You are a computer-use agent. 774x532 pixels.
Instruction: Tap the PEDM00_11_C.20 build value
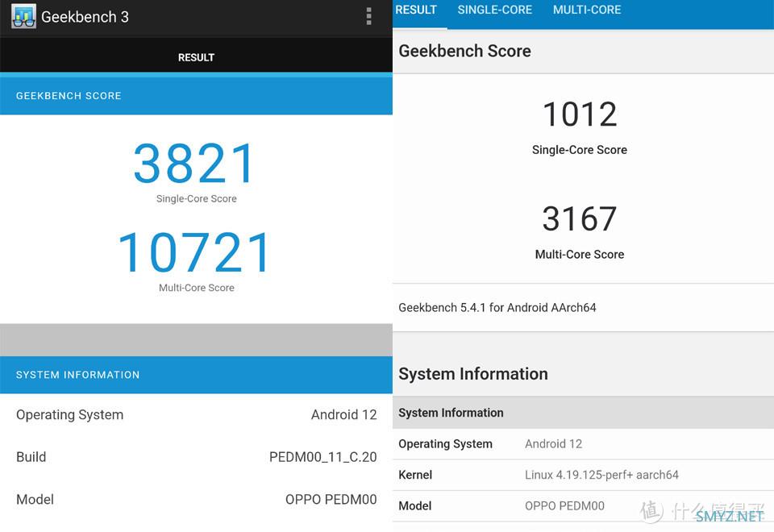(x=322, y=457)
